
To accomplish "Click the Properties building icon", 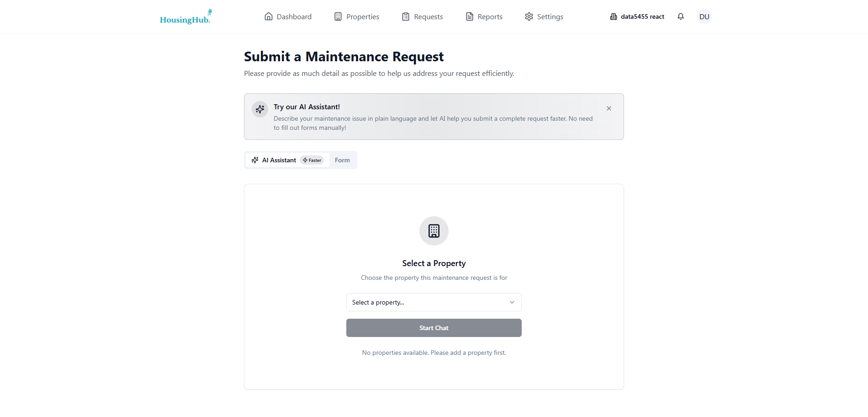I will pyautogui.click(x=338, y=16).
